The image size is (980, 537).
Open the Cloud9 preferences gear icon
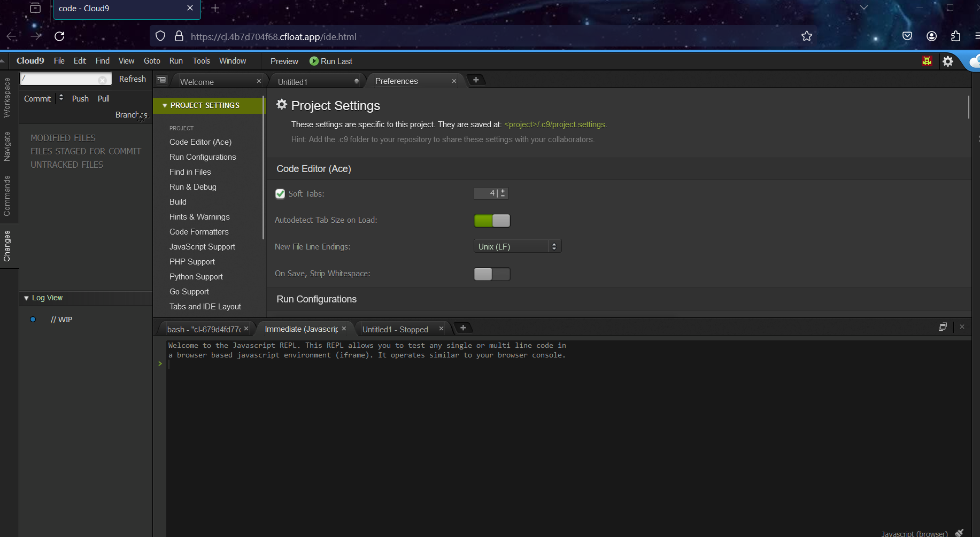(948, 61)
